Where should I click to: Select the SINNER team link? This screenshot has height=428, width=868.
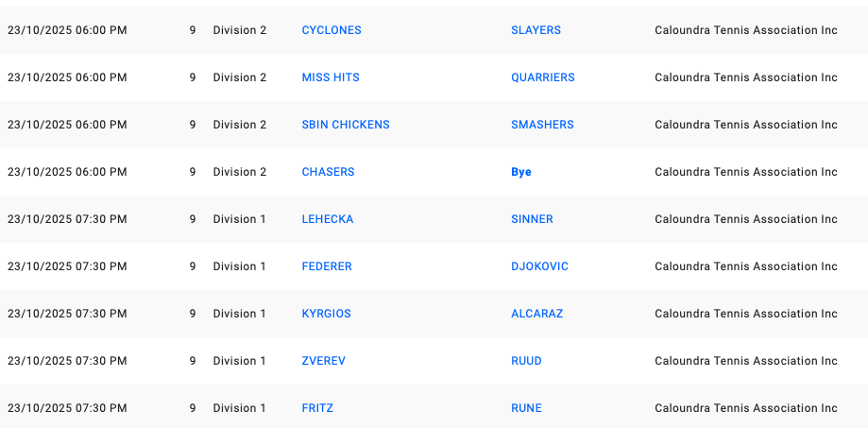(532, 219)
